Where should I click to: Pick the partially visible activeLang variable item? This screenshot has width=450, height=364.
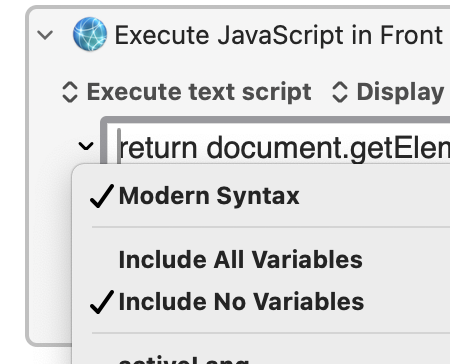pos(184,360)
